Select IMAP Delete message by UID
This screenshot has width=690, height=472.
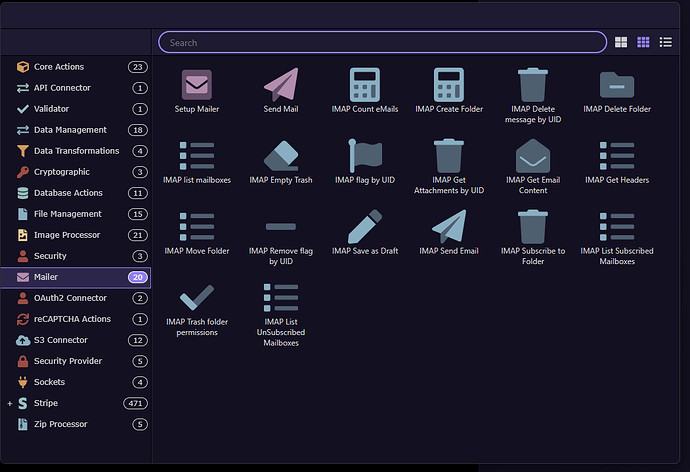(533, 96)
